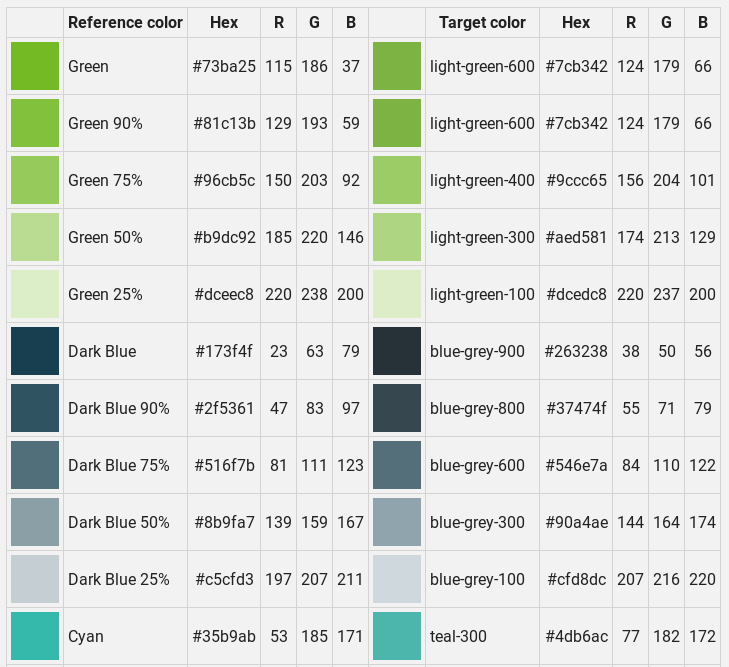Click the Dark Blue 90% color swatch

coord(35,408)
